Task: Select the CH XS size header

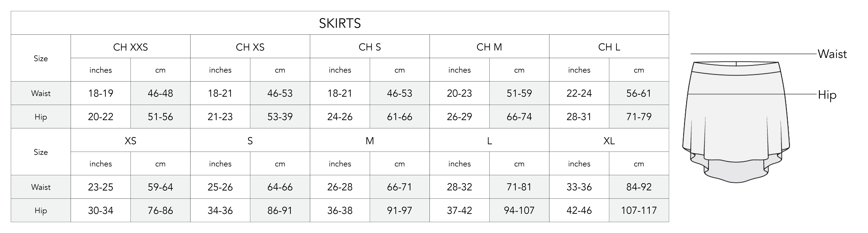Action: click(x=250, y=47)
